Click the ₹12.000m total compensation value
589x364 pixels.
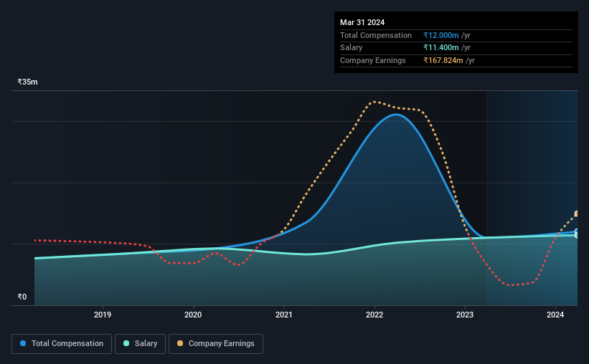(x=441, y=35)
